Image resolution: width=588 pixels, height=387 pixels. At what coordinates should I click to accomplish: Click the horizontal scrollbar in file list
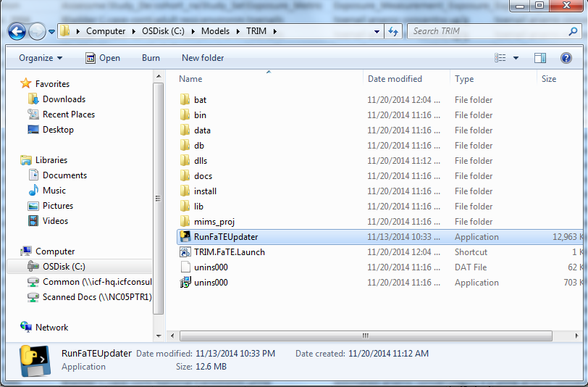pos(362,336)
